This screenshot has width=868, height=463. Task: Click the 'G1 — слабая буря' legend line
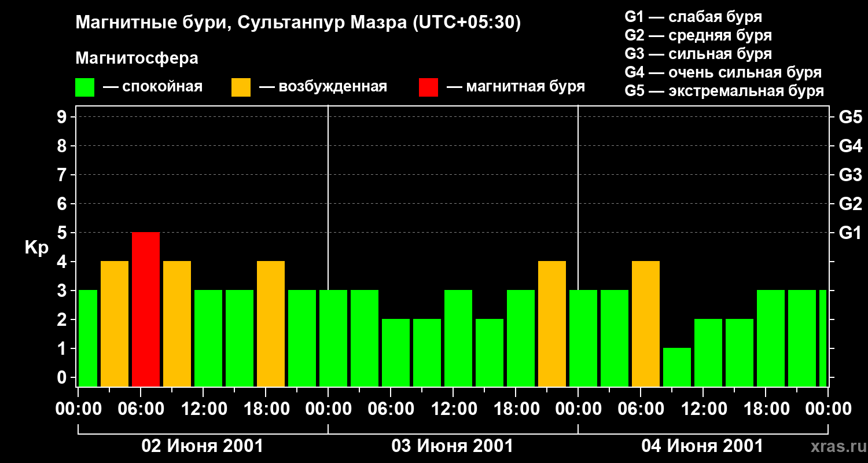(693, 16)
